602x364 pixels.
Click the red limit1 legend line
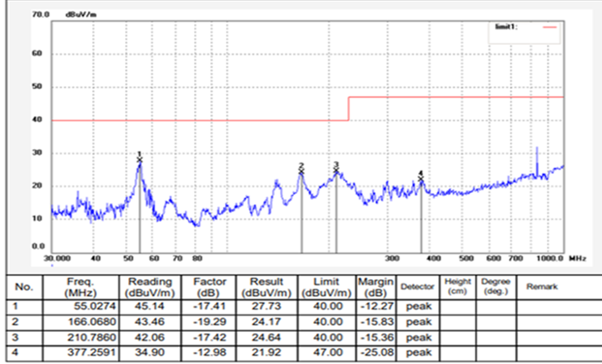550,27
